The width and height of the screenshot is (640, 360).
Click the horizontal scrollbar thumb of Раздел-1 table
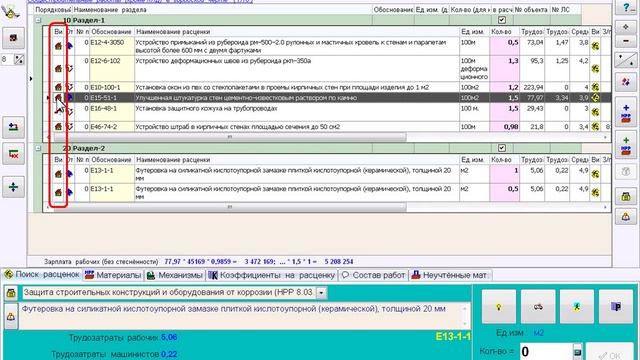[x=229, y=137]
